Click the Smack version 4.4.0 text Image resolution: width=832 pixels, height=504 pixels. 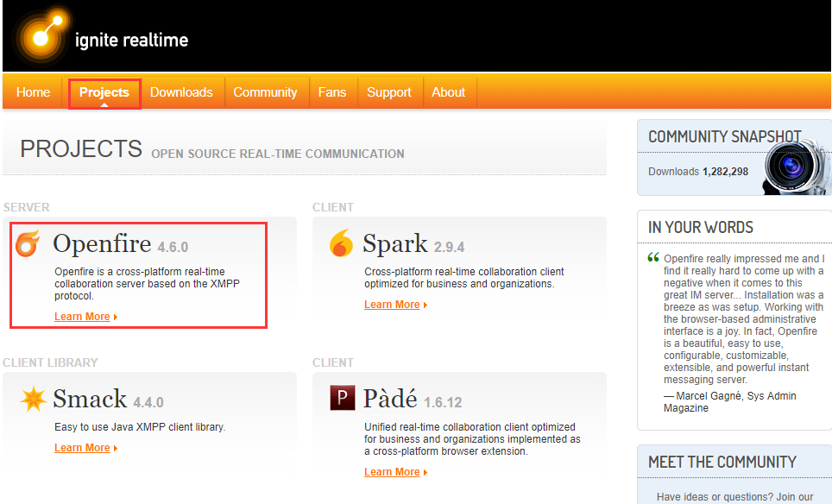click(x=148, y=403)
